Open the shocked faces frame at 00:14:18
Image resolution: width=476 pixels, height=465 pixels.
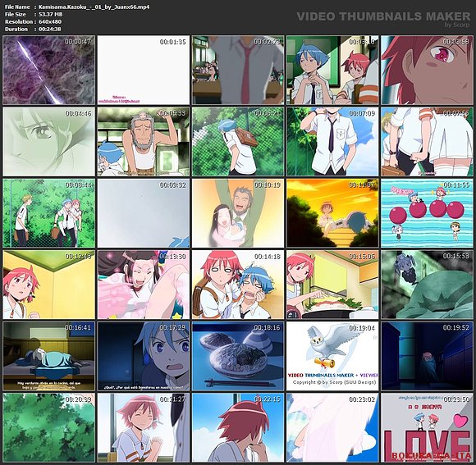click(238, 285)
